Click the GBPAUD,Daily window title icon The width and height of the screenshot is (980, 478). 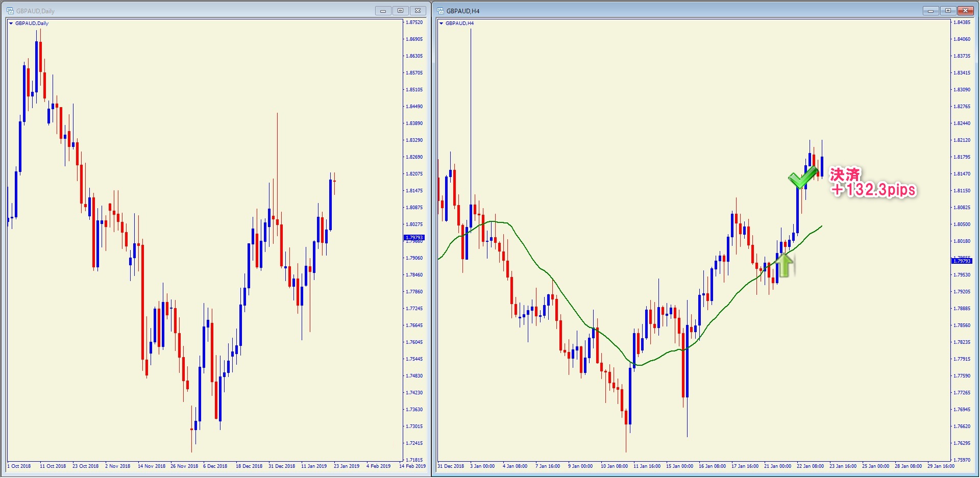10,11
